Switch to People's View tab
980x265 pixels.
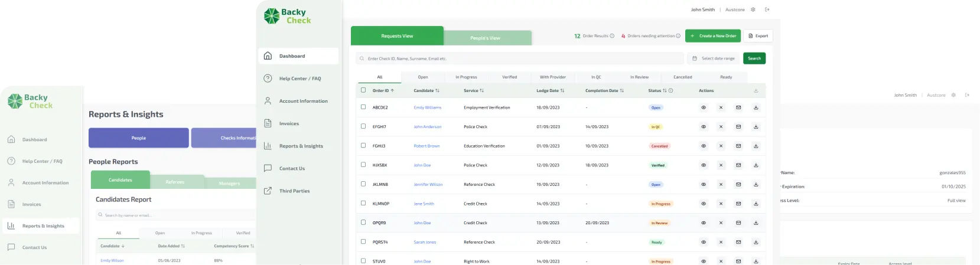pyautogui.click(x=486, y=38)
